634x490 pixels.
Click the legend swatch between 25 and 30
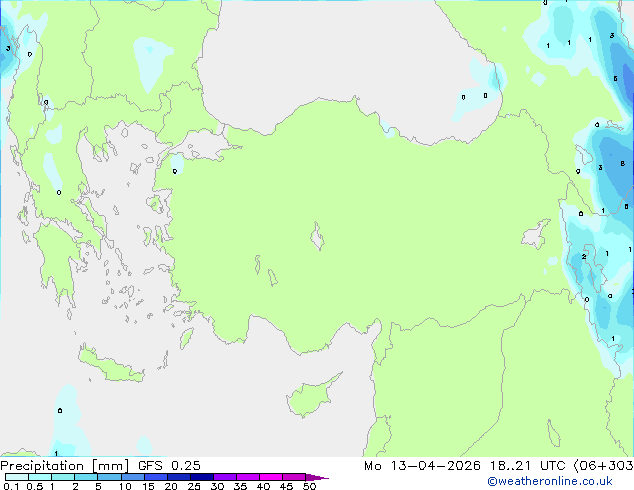coord(201,477)
